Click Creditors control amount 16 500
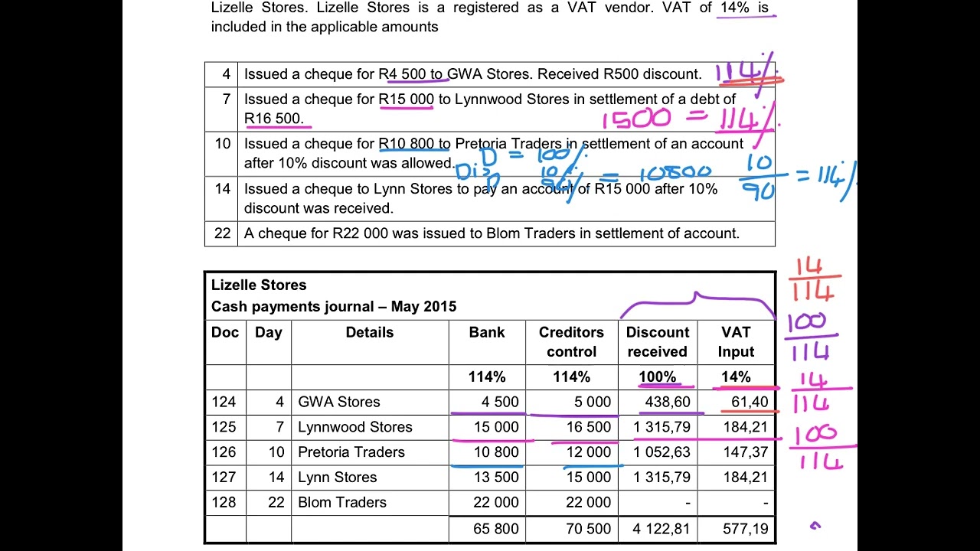Image resolution: width=980 pixels, height=551 pixels. [589, 427]
